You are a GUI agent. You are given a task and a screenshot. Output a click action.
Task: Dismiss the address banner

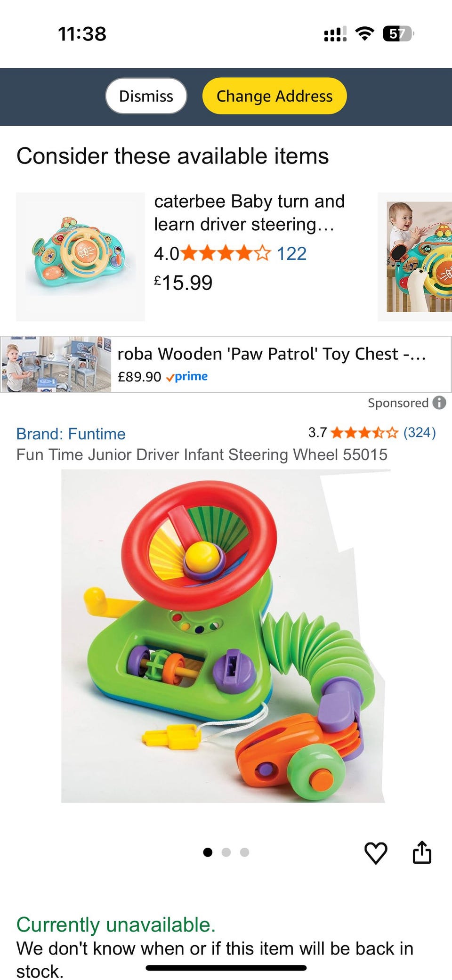click(146, 96)
